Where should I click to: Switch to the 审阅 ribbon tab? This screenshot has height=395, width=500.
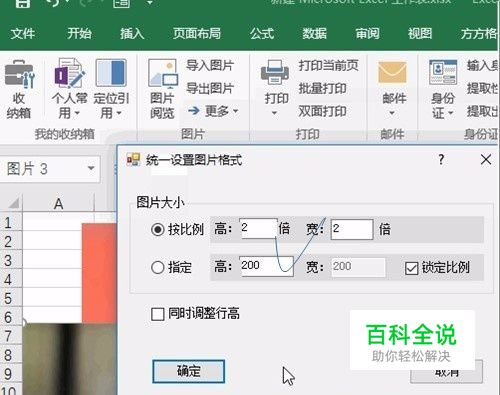pyautogui.click(x=367, y=33)
